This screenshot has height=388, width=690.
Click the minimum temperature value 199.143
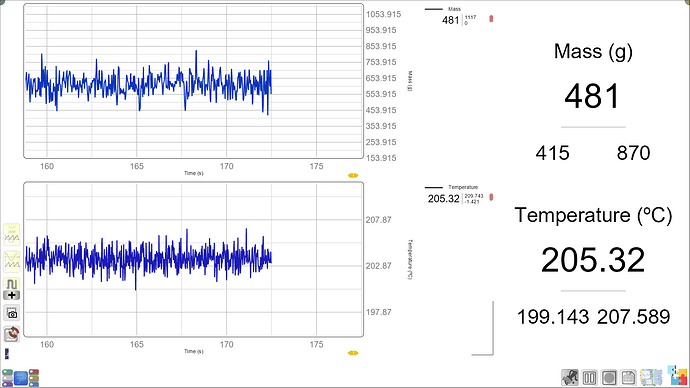coord(553,317)
